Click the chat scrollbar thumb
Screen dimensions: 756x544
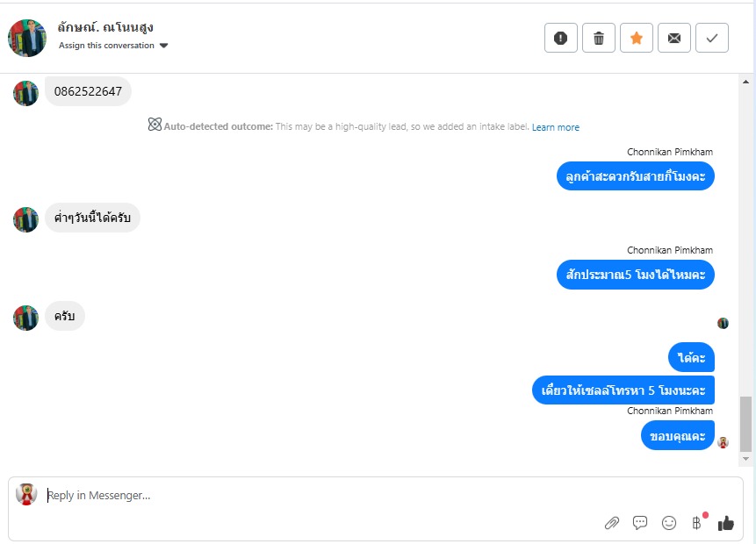click(746, 423)
